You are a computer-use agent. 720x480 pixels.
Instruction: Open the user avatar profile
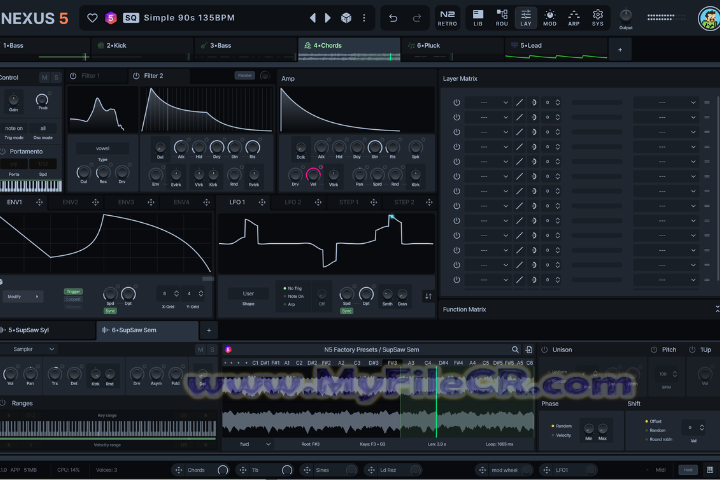pyautogui.click(x=709, y=19)
